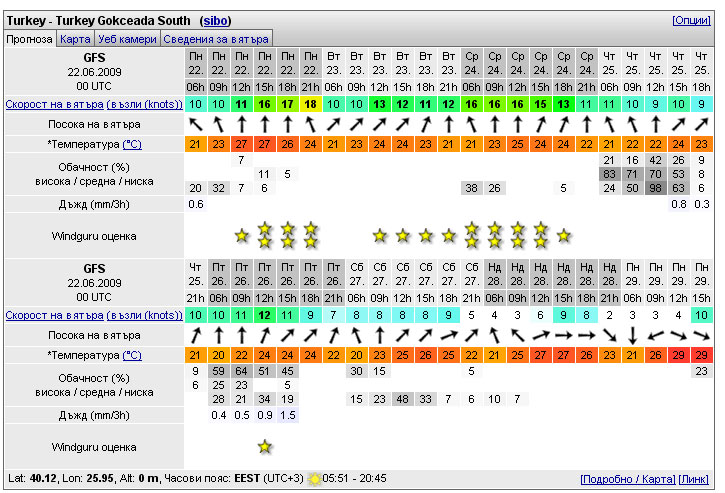Click wind arrow for Чт 25. 15h
This screenshot has height=493, width=725.
coord(678,124)
